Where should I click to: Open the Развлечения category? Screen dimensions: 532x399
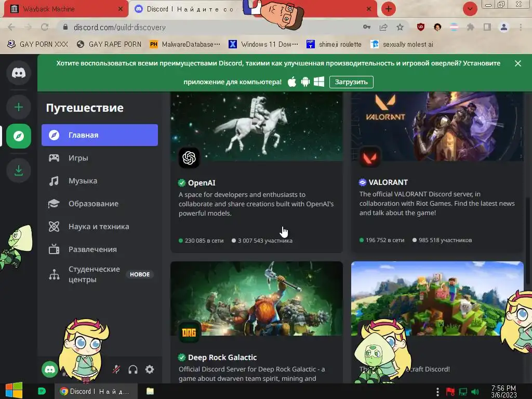(100, 249)
